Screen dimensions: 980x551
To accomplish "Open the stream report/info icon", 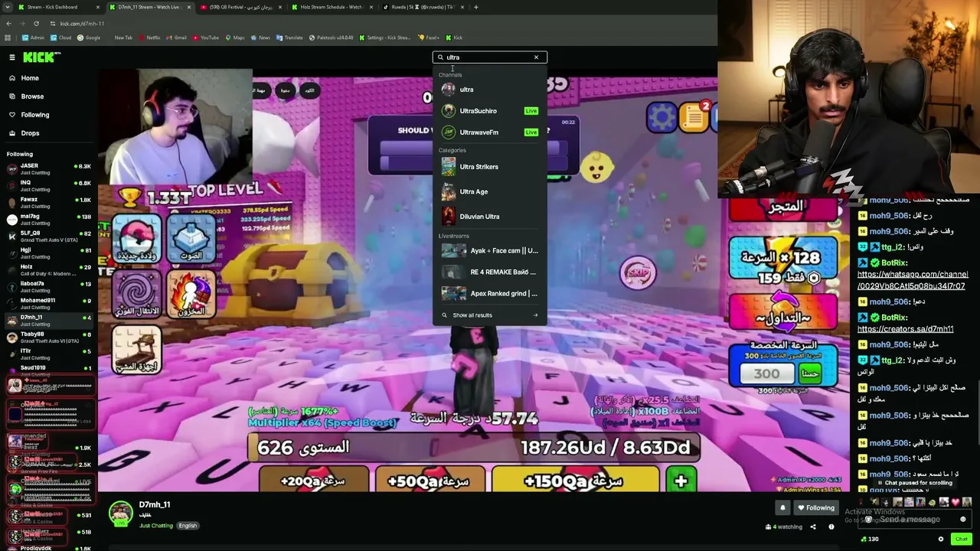I will click(831, 527).
